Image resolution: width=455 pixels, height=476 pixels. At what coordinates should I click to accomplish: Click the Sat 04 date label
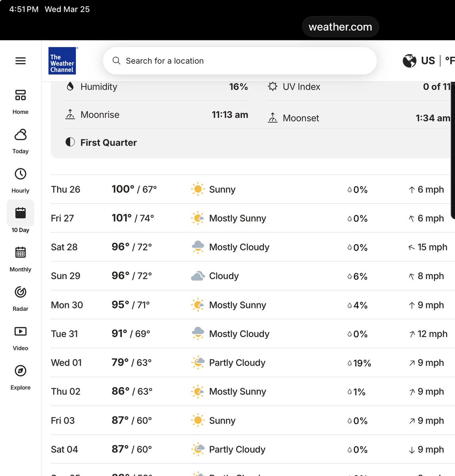click(64, 449)
